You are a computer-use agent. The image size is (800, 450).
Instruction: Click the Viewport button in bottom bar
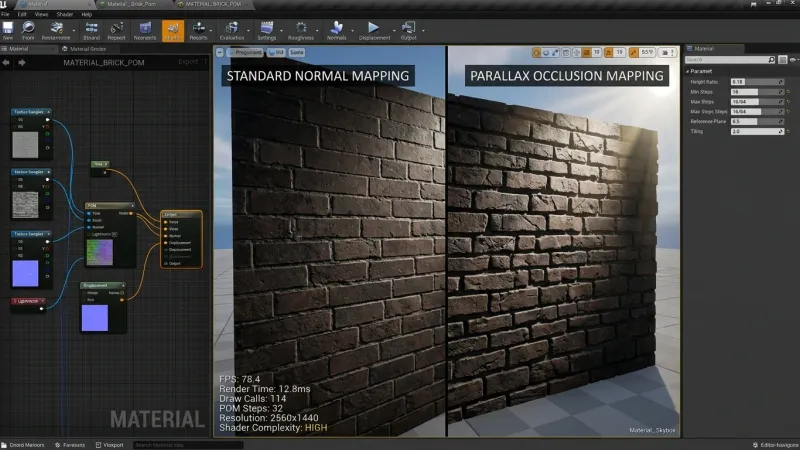tap(110, 445)
